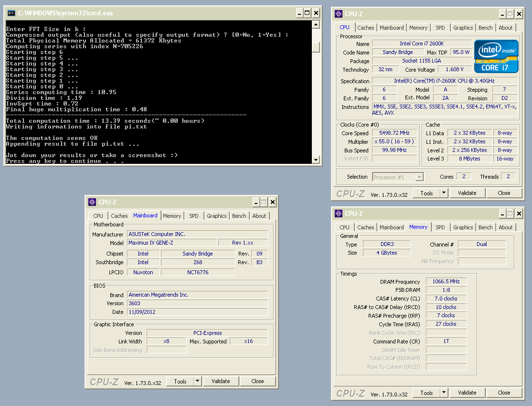Click Close button in Memory window
532x406 pixels.
504,393
